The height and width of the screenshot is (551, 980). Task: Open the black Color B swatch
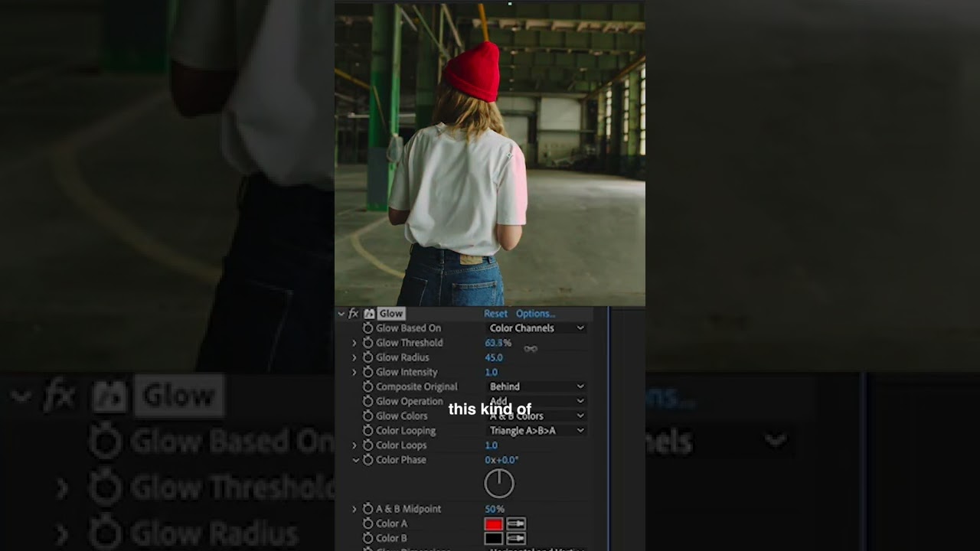point(494,539)
